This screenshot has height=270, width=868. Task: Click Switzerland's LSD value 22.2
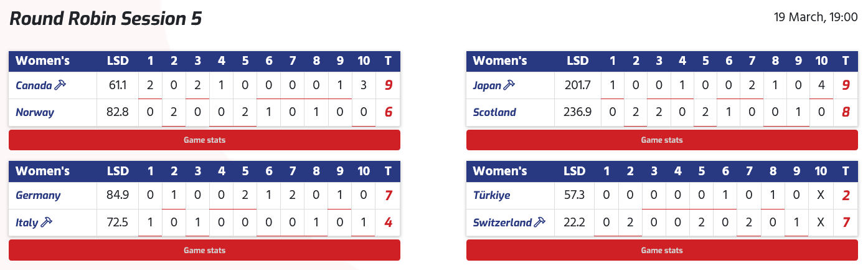click(575, 223)
